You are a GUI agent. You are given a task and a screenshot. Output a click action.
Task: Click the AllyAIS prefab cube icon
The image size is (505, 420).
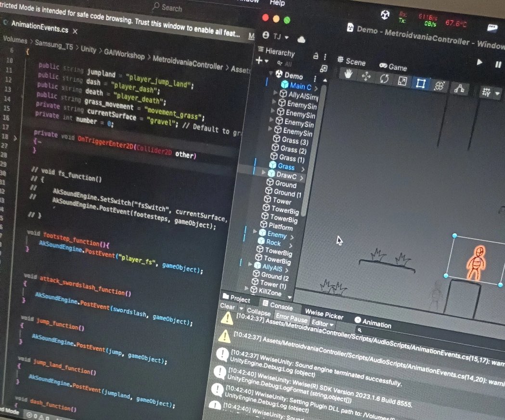coord(258,266)
